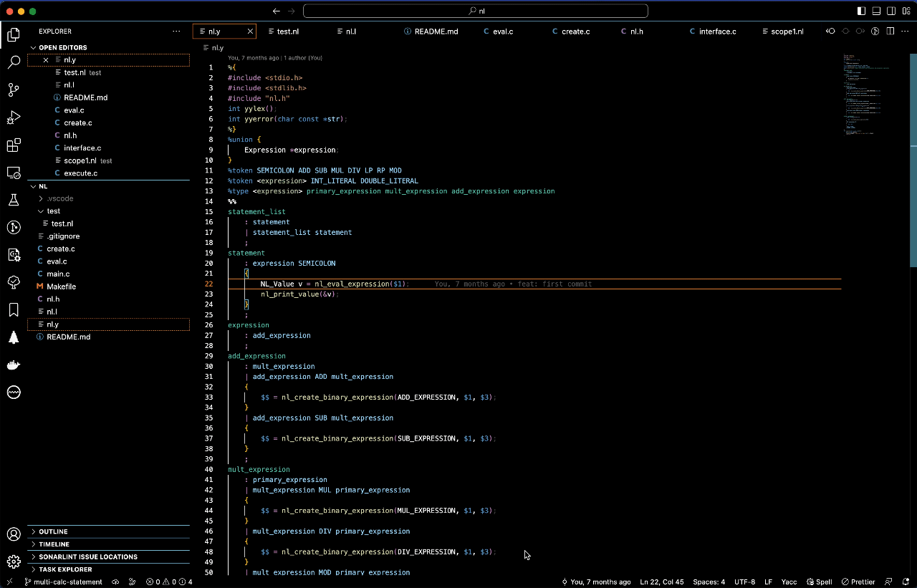The image size is (917, 588).
Task: Switch to the nl.l tab
Action: click(x=351, y=32)
